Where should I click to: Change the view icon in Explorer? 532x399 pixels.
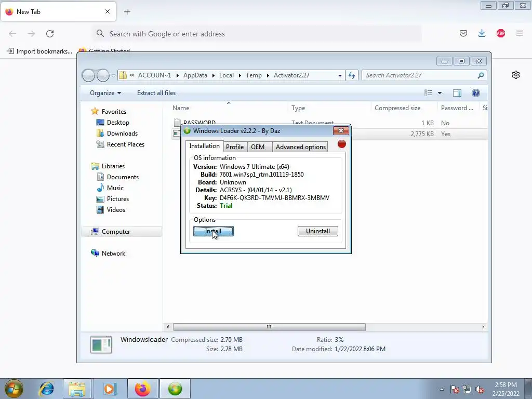click(429, 93)
